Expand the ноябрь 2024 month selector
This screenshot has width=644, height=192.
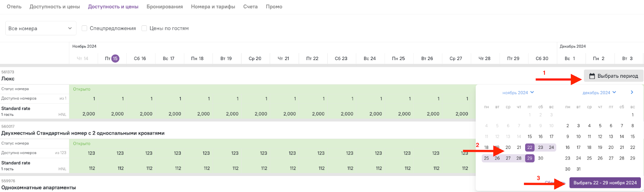point(518,93)
